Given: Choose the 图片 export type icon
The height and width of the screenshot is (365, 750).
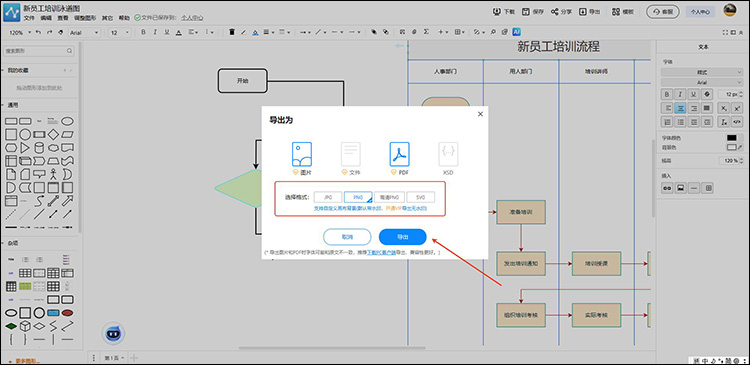Looking at the screenshot, I should point(302,154).
